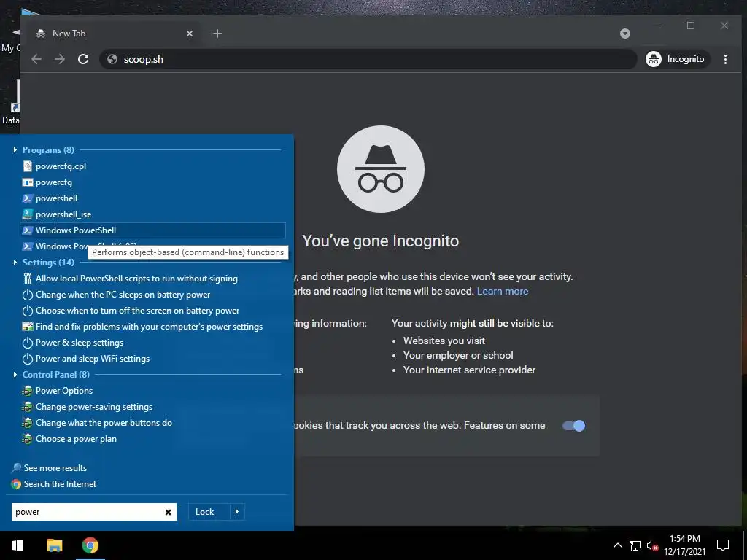Viewport: 747px width, 560px height.
Task: Launch the highlighted Windows PowerShell entry
Action: [x=153, y=230]
